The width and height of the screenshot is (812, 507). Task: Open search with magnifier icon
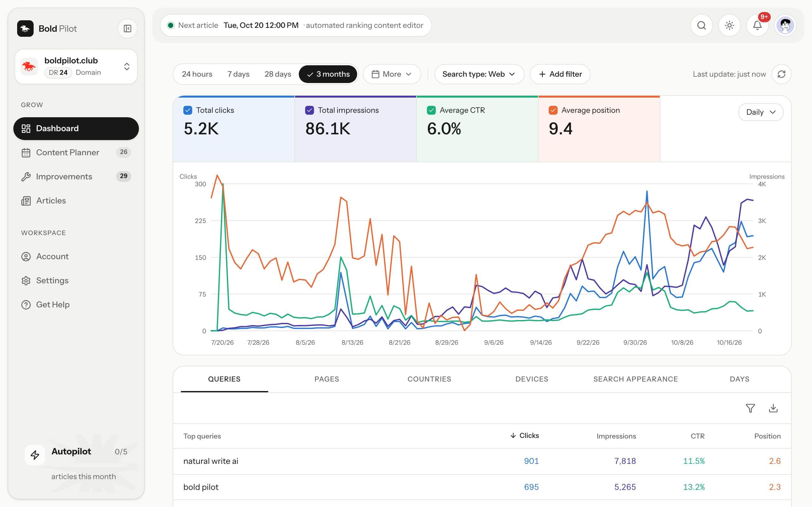tap(701, 25)
